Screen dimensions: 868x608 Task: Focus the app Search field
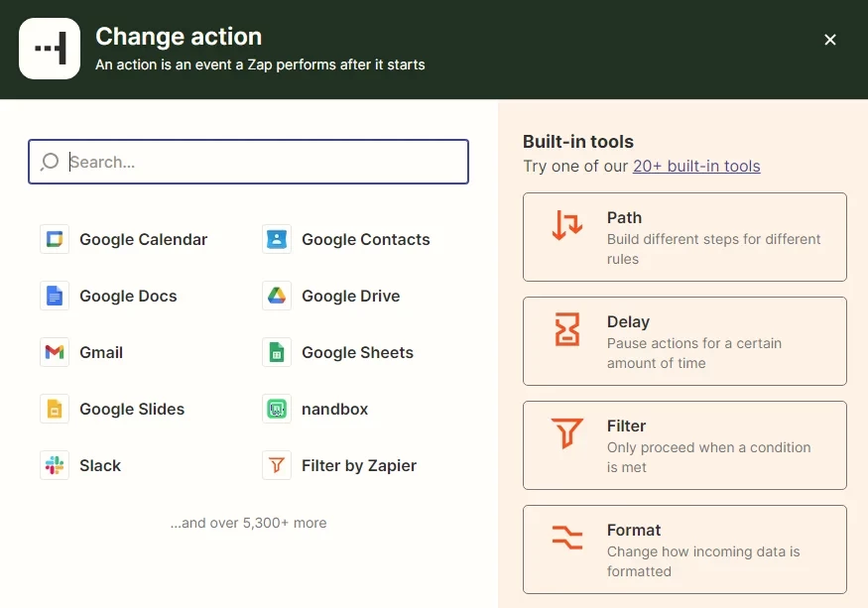pos(263,162)
